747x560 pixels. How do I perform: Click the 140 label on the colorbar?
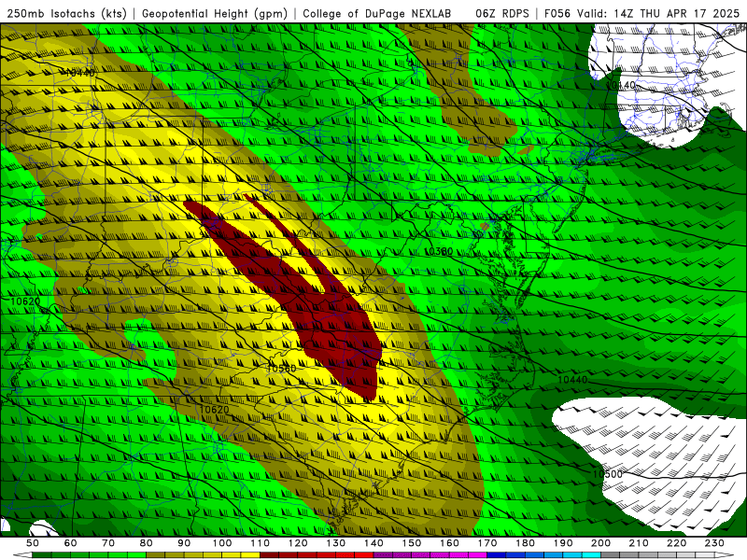coord(374,543)
